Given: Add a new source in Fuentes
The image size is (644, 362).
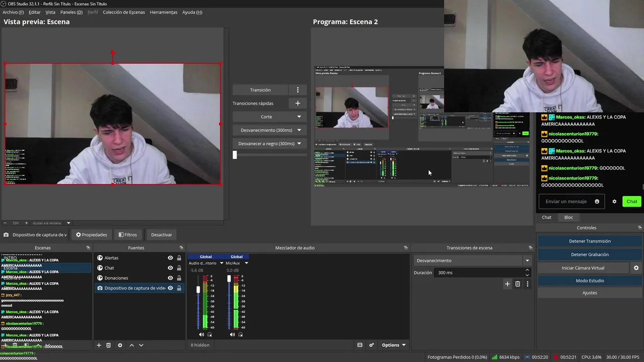Looking at the screenshot, I should pyautogui.click(x=99, y=345).
